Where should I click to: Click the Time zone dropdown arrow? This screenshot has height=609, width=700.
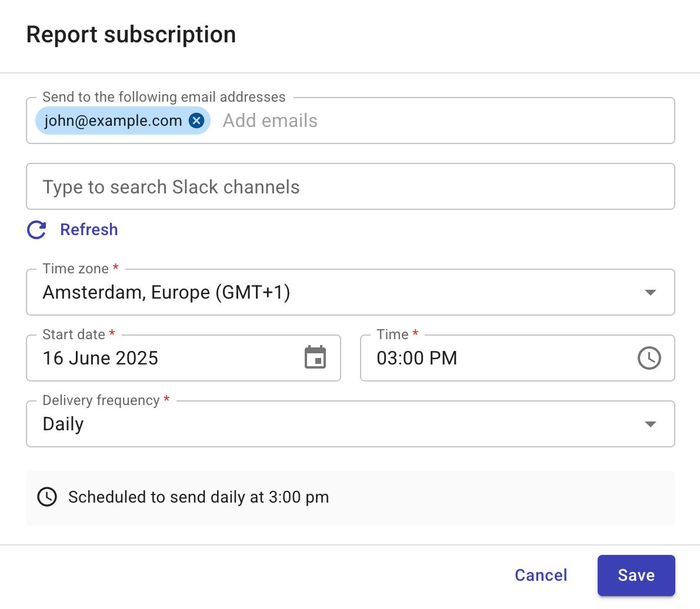point(651,293)
